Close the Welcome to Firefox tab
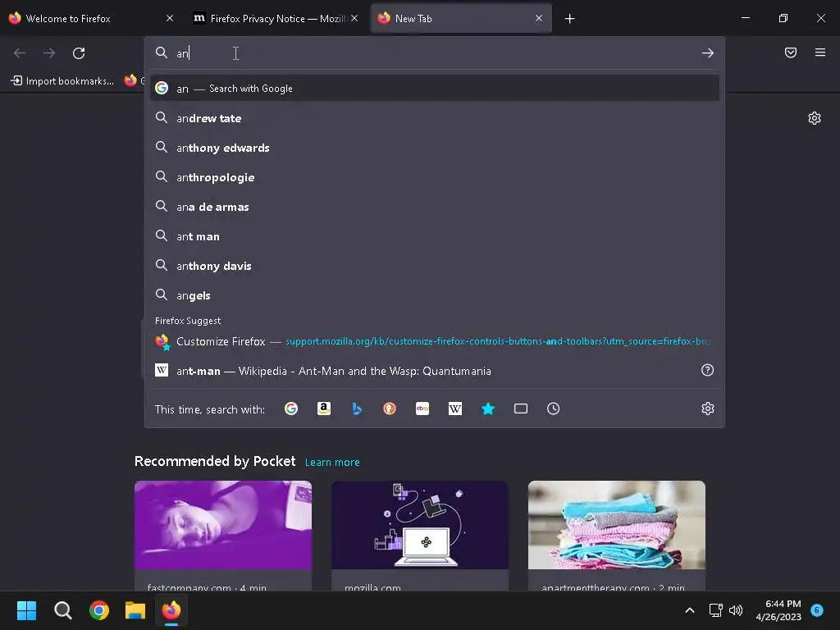840x630 pixels. coord(170,18)
